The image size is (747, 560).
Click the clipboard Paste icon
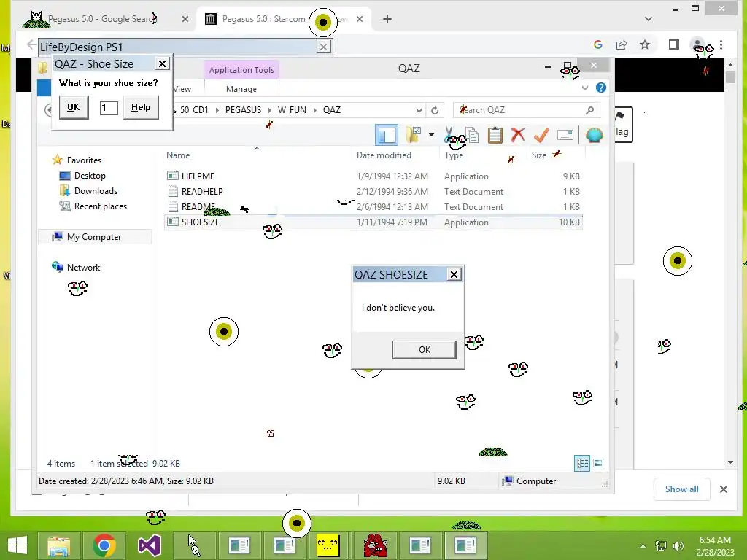(x=495, y=135)
